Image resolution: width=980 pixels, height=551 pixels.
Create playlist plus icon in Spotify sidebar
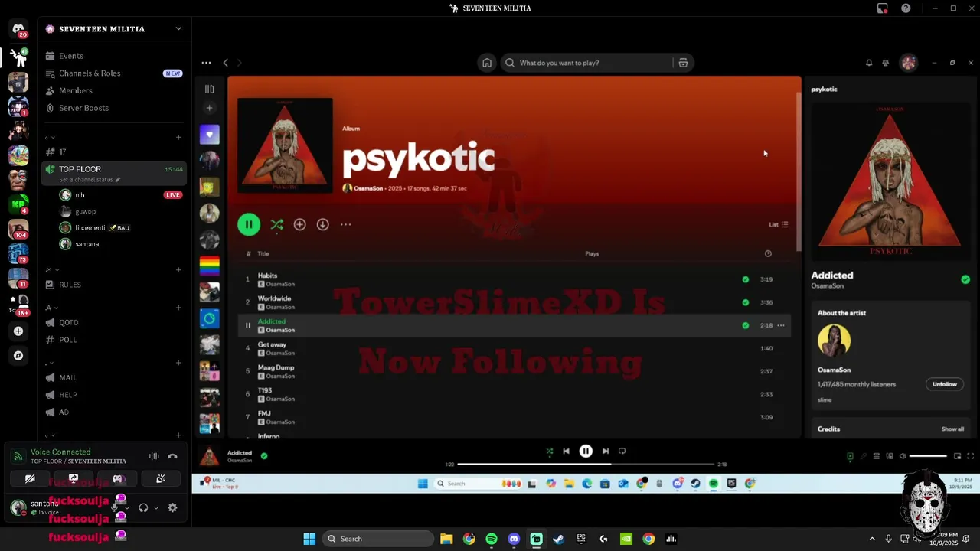(x=209, y=108)
